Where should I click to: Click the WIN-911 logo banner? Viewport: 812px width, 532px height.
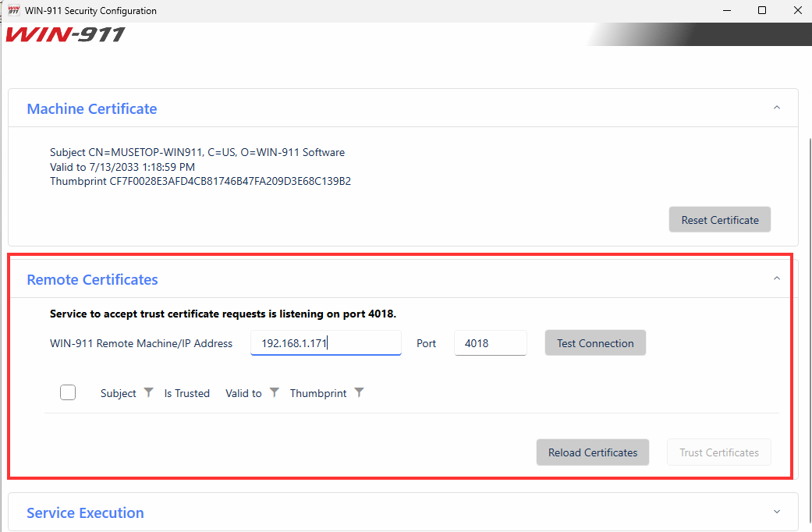pos(66,34)
